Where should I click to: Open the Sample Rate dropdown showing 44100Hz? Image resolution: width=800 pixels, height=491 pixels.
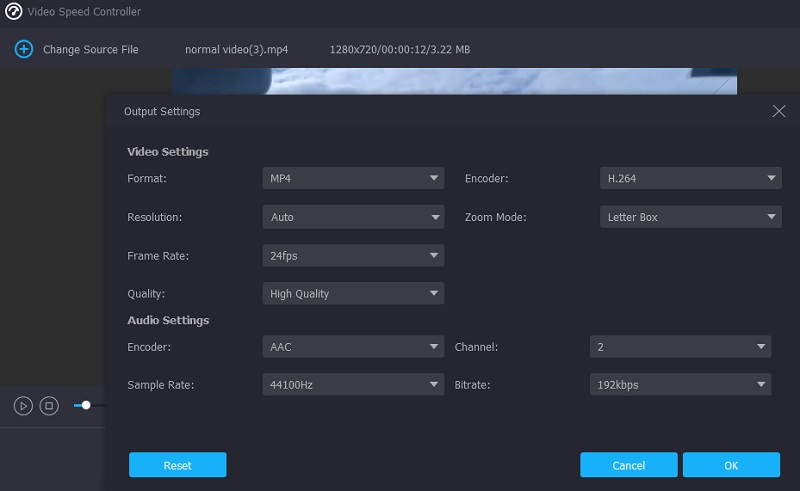[x=353, y=385]
